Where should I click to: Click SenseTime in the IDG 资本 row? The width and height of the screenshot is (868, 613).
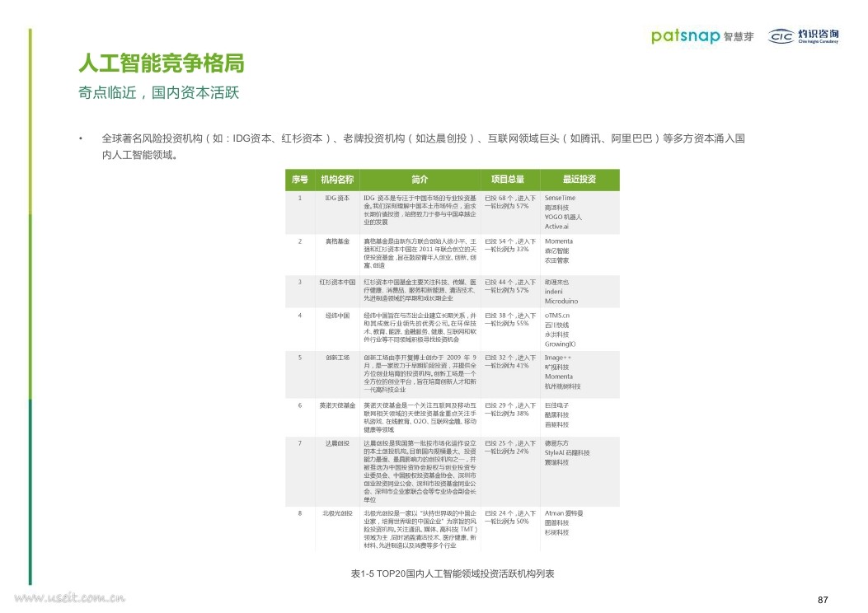(x=561, y=198)
